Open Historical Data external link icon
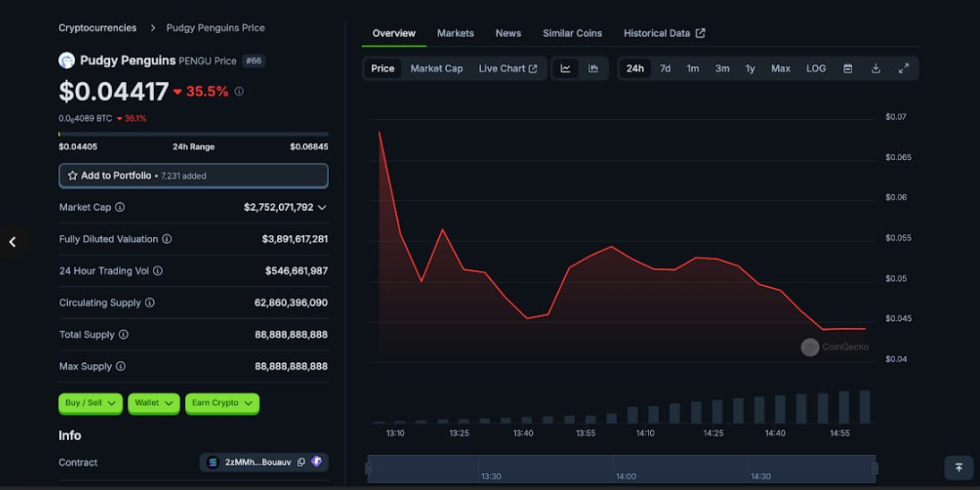 click(700, 33)
